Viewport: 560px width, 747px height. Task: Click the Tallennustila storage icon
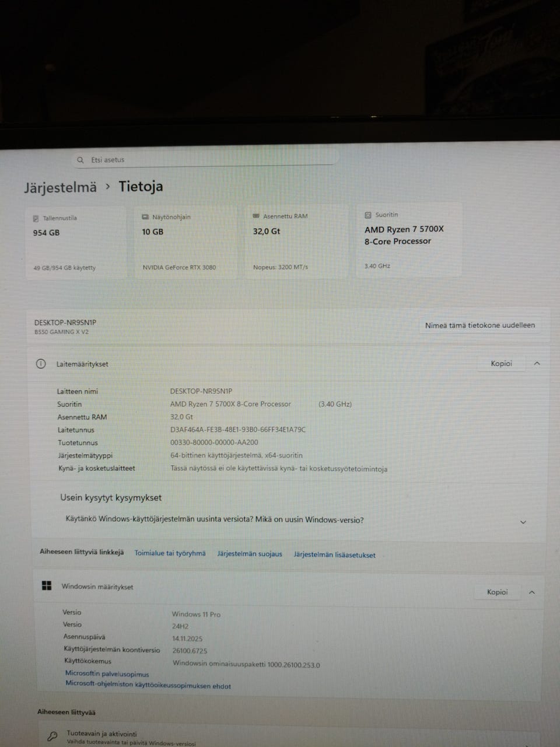click(36, 218)
